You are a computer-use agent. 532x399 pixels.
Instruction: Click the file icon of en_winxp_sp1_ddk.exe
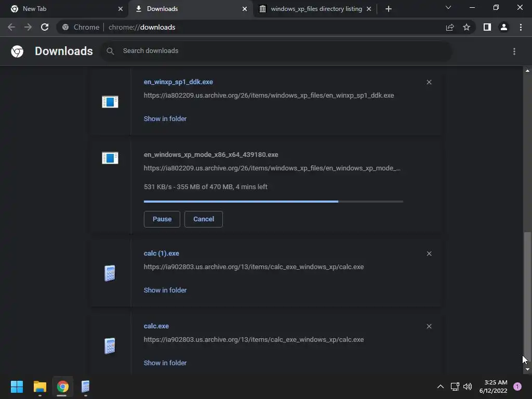point(110,102)
